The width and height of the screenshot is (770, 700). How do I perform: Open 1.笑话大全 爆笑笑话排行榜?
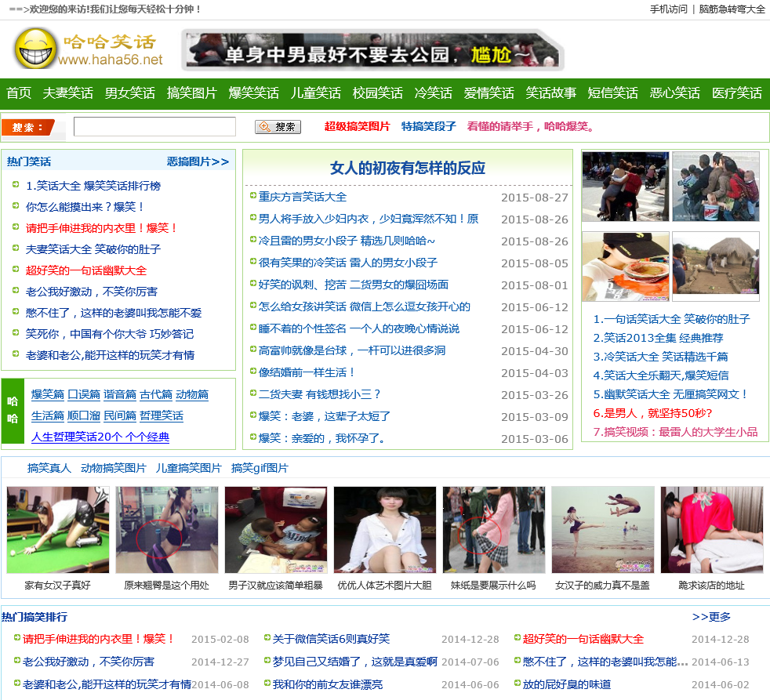coord(93,186)
